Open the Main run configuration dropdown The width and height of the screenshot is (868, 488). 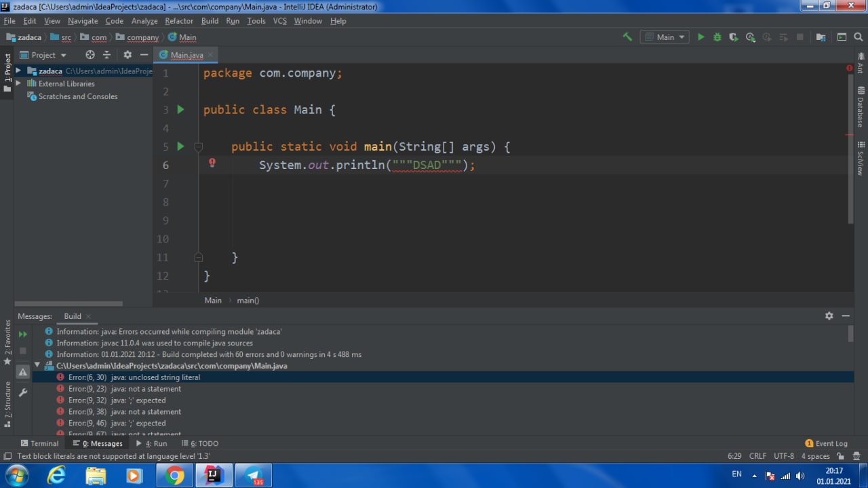[665, 37]
